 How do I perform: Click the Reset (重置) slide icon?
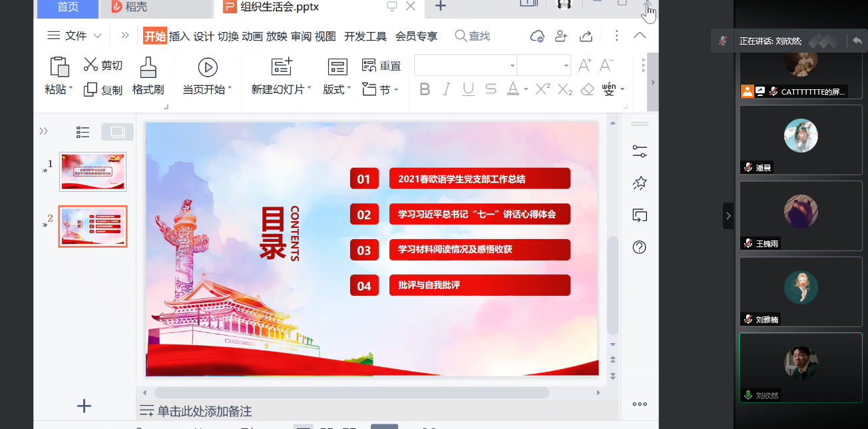pyautogui.click(x=369, y=65)
